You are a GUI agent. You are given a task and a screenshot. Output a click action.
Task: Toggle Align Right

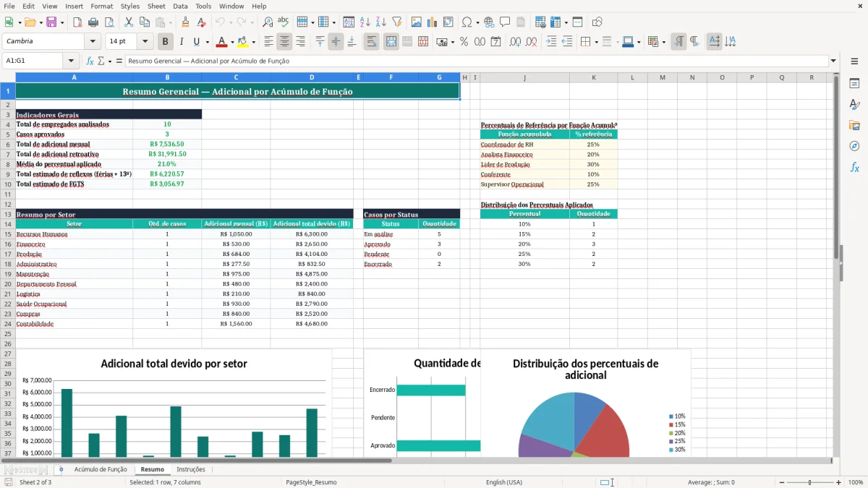point(300,42)
